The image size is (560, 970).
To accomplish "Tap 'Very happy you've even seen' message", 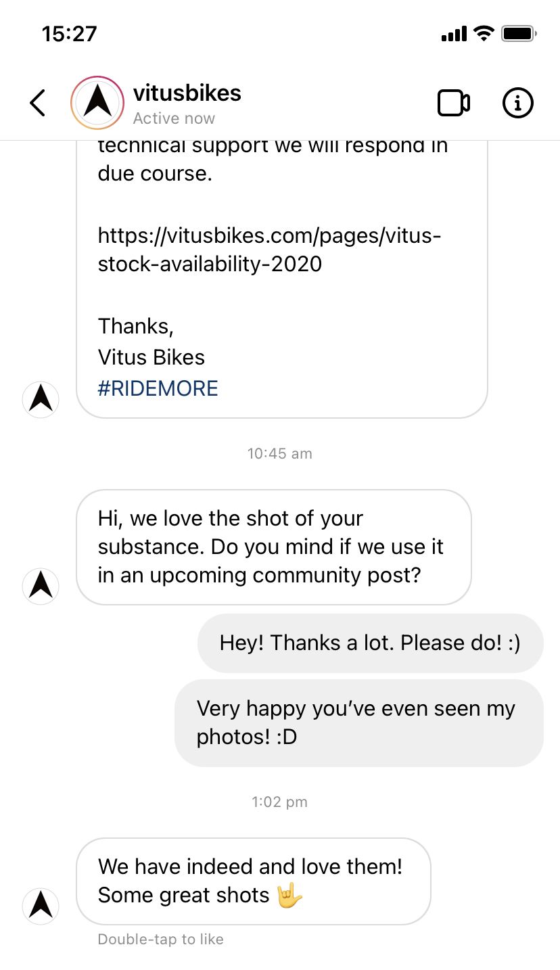I will tap(358, 722).
